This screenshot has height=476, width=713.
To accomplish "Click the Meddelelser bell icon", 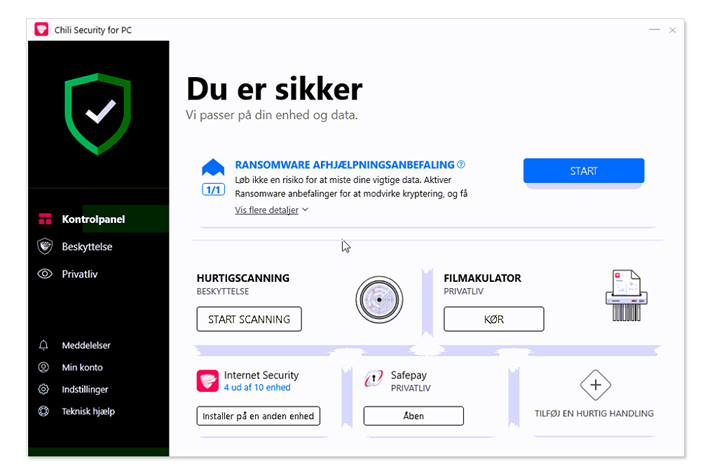I will click(x=43, y=345).
